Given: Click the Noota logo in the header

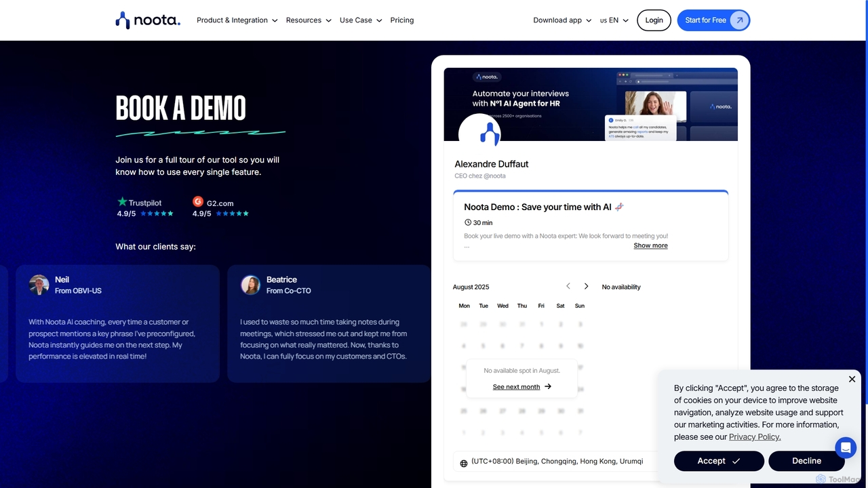Looking at the screenshot, I should point(148,20).
